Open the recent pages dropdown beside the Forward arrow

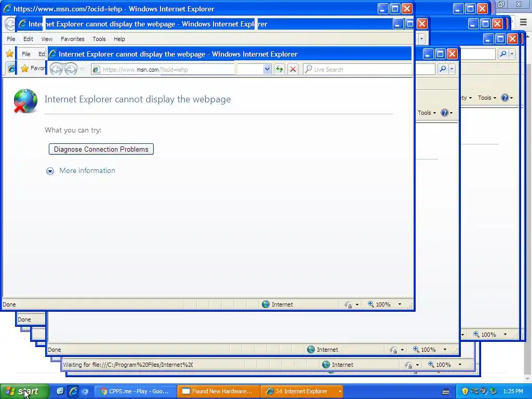[x=82, y=70]
